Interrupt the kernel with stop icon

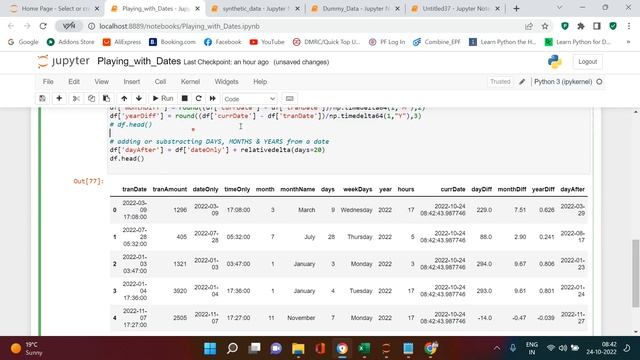click(x=184, y=98)
